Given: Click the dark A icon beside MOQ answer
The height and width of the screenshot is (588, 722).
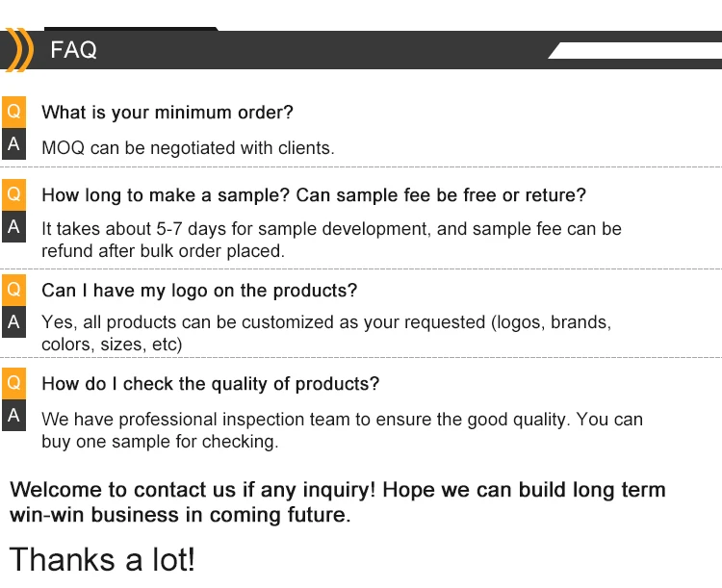Looking at the screenshot, I should [x=13, y=145].
